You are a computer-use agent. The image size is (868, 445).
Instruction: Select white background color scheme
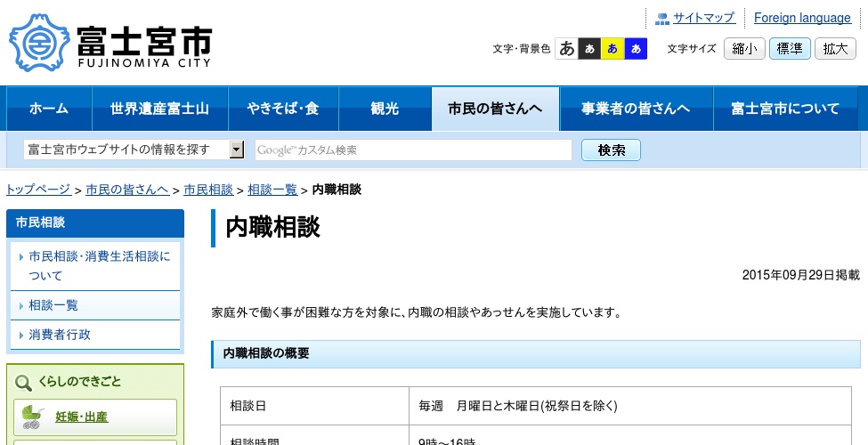[x=566, y=49]
